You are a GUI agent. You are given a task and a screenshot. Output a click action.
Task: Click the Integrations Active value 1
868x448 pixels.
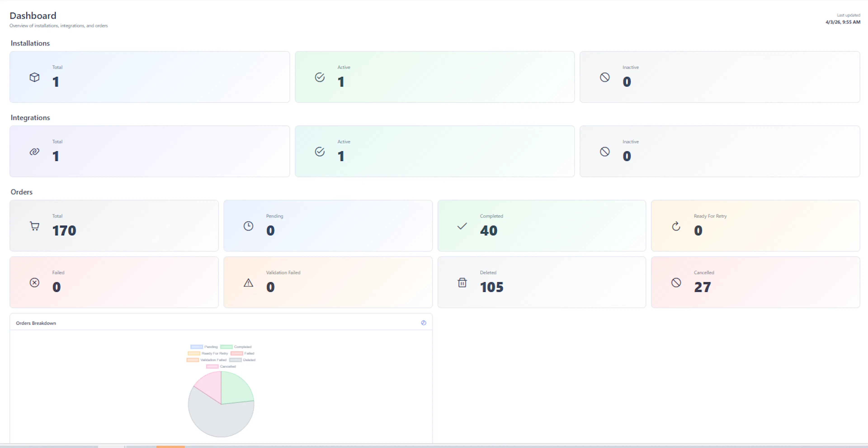click(341, 156)
